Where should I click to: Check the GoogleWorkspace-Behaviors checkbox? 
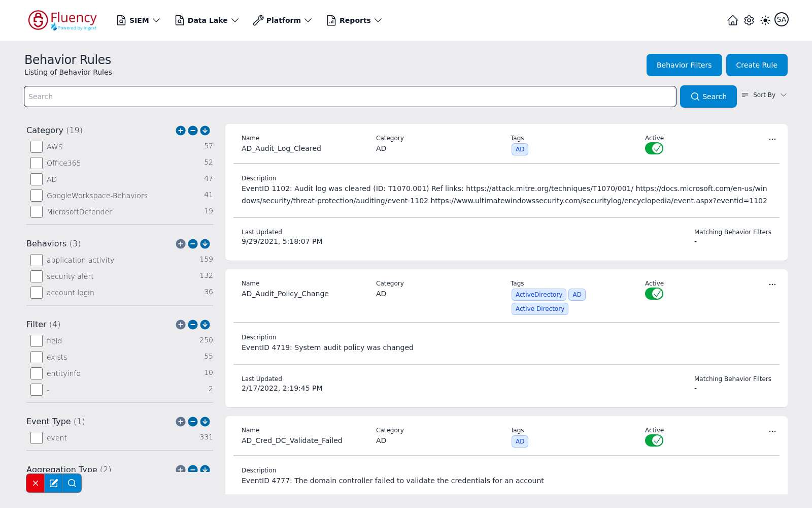[37, 196]
